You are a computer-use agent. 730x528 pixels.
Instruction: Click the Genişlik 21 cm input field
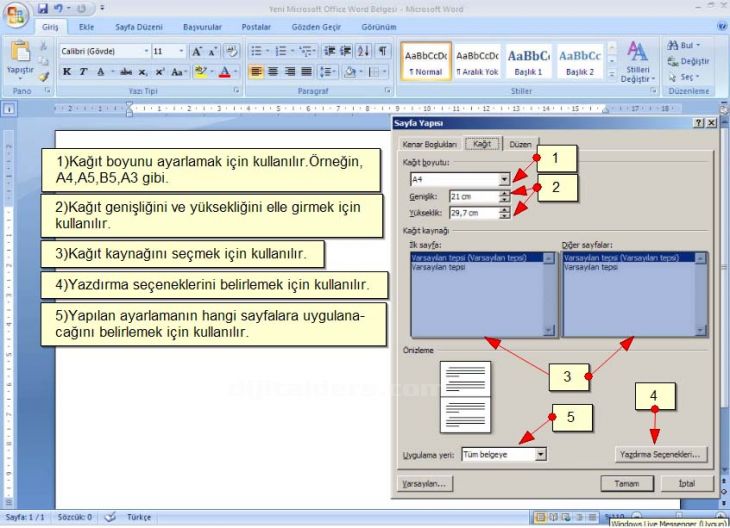[x=474, y=196]
